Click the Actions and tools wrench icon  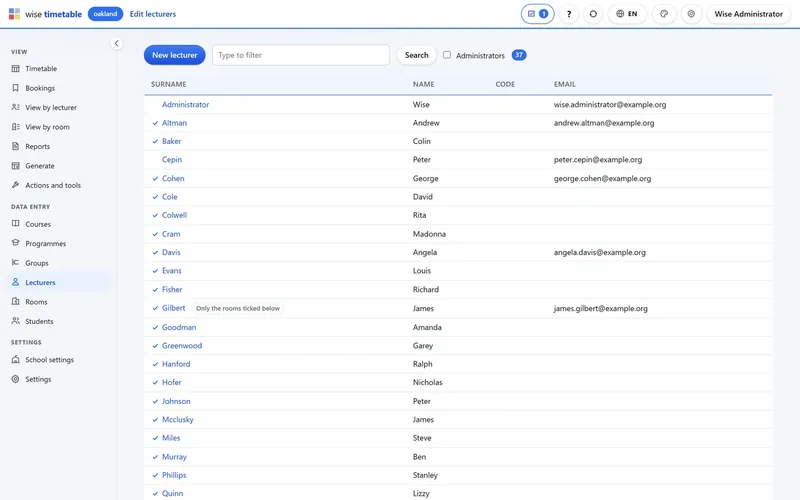click(x=15, y=185)
